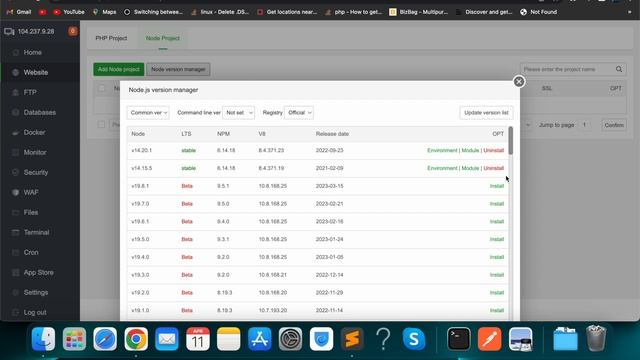640x360 pixels.
Task: Open Module for Node v14.20.1
Action: [x=470, y=151]
